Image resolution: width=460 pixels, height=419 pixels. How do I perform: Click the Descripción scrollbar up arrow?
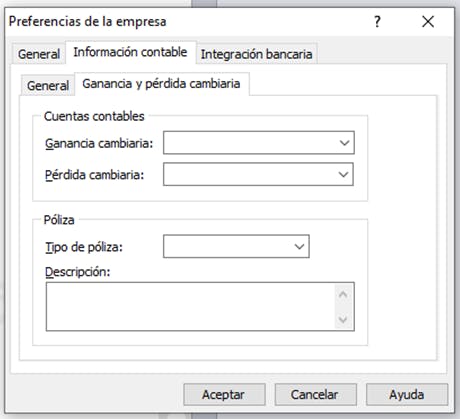tap(343, 294)
